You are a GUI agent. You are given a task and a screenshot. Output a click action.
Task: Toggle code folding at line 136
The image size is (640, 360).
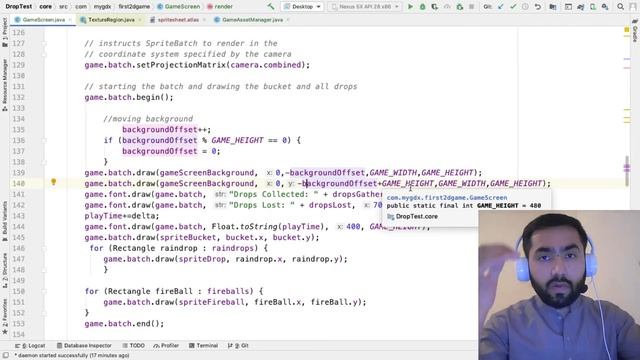tap(44, 140)
